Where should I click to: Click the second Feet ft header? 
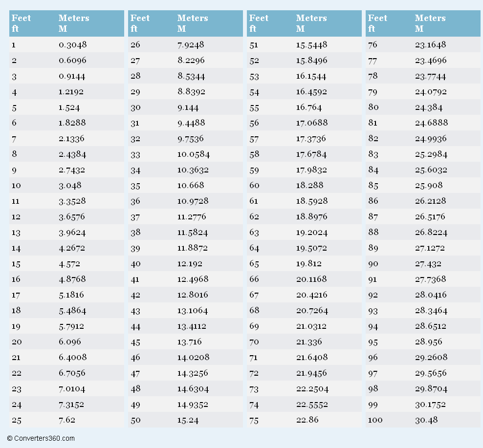click(x=140, y=23)
